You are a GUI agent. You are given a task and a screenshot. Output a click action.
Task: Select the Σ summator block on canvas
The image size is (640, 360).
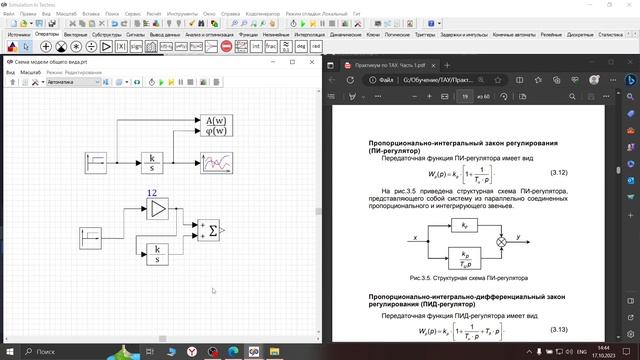coord(209,231)
